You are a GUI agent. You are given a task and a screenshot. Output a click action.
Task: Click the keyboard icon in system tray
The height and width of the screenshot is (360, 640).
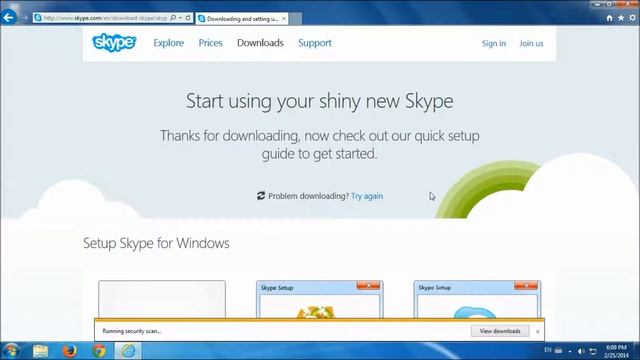point(558,351)
